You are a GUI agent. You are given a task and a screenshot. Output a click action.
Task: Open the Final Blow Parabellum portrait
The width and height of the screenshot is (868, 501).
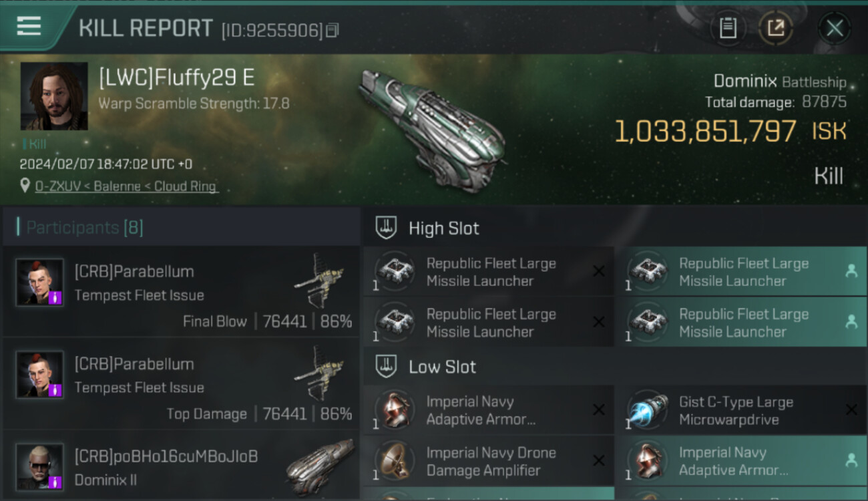(x=40, y=283)
